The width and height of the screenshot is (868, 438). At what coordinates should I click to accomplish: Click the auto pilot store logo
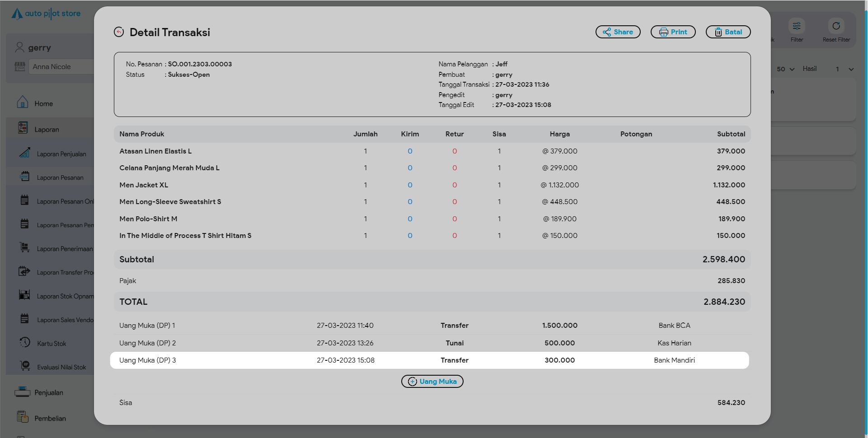(x=46, y=14)
